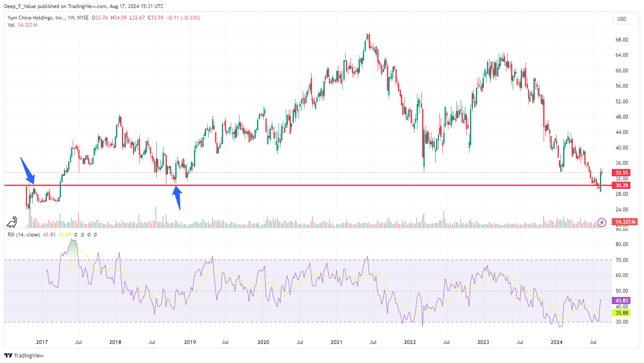644x363 pixels.
Task: Click the 56.00 price axis label
Action: pos(622,86)
